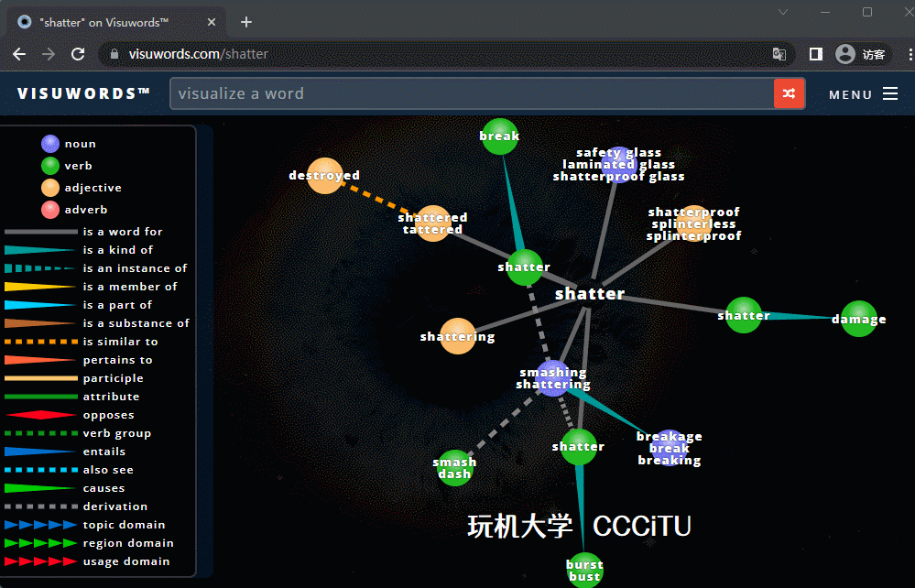
Task: Type in the visualize a word field
Action: click(471, 93)
